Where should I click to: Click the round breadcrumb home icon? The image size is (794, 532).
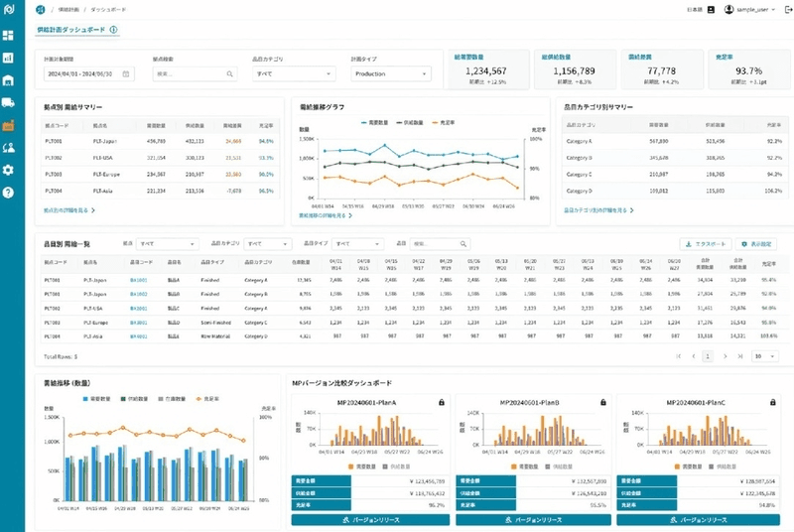point(41,10)
